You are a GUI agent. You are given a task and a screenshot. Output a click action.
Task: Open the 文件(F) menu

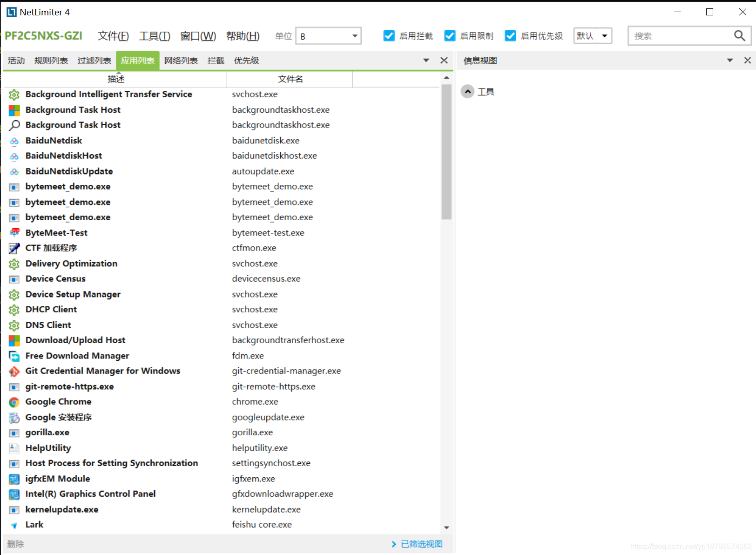tap(113, 36)
